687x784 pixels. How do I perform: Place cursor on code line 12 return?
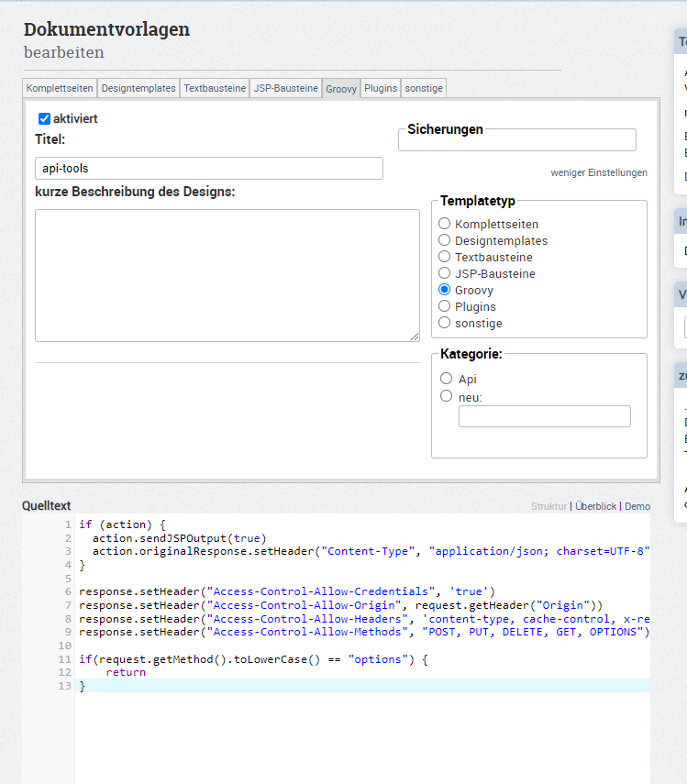tap(126, 673)
